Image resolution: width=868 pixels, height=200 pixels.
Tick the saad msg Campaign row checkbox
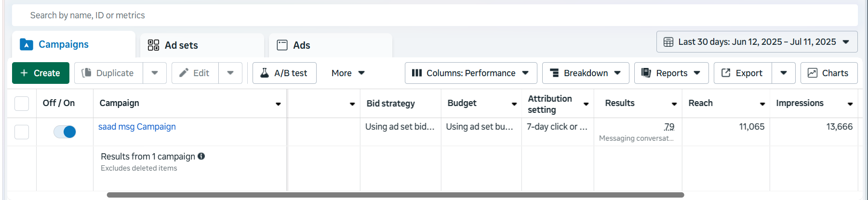(x=22, y=132)
